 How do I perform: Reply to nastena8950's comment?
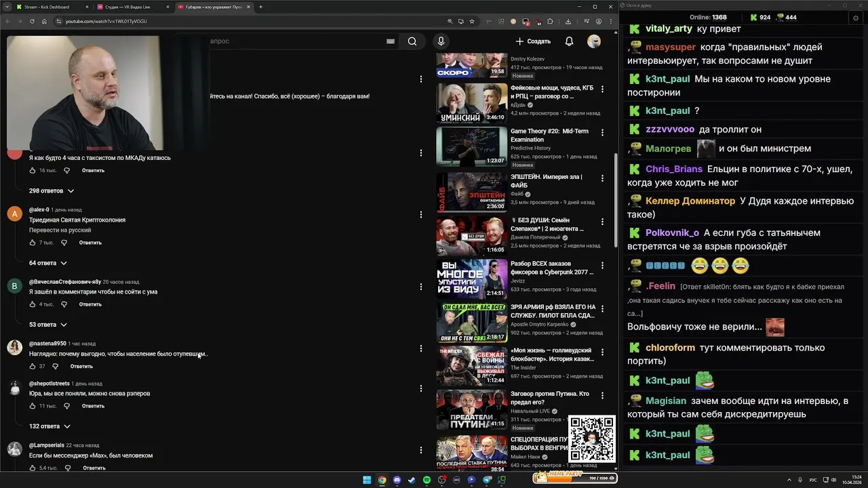click(81, 367)
